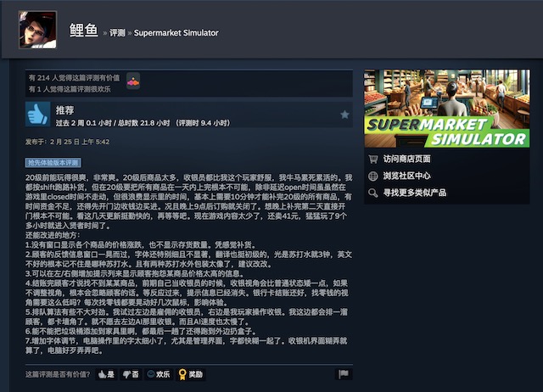Click the magnifier similar products icon
This screenshot has width=543, height=392.
pyautogui.click(x=373, y=193)
